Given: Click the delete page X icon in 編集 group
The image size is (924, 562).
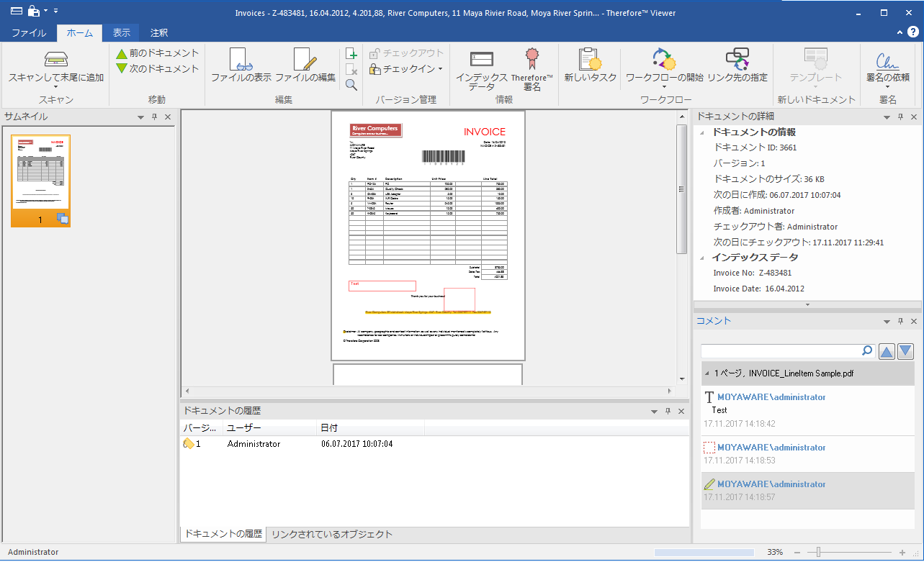Looking at the screenshot, I should (351, 69).
